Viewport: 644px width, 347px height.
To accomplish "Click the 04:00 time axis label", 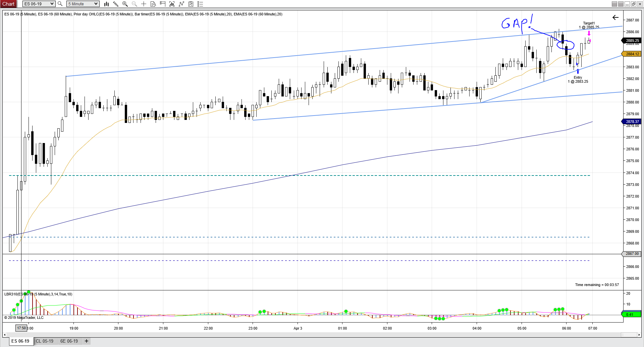I will [477, 328].
